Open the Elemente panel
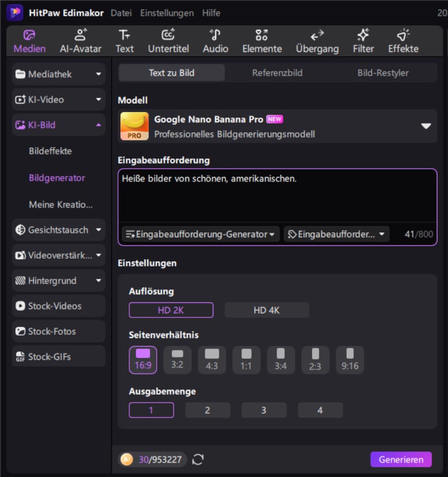 262,41
